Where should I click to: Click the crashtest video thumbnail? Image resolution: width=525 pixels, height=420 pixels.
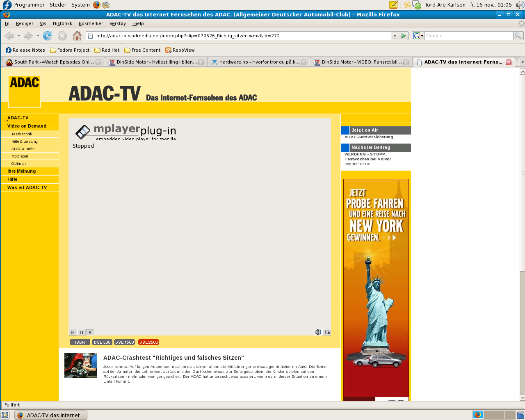[81, 365]
